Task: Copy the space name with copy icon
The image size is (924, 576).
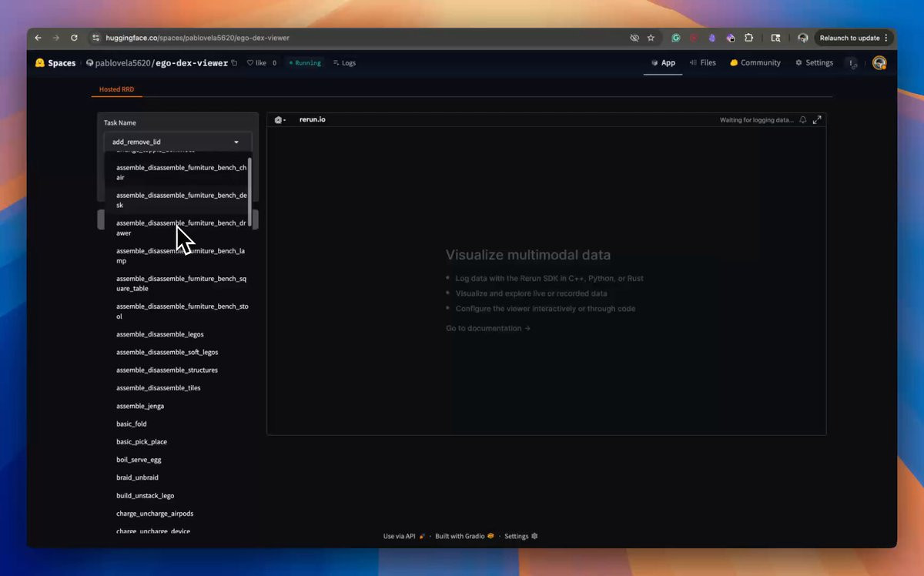Action: point(234,63)
